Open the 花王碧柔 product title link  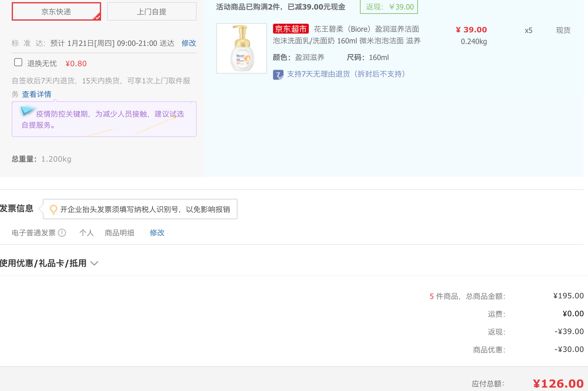coord(347,35)
